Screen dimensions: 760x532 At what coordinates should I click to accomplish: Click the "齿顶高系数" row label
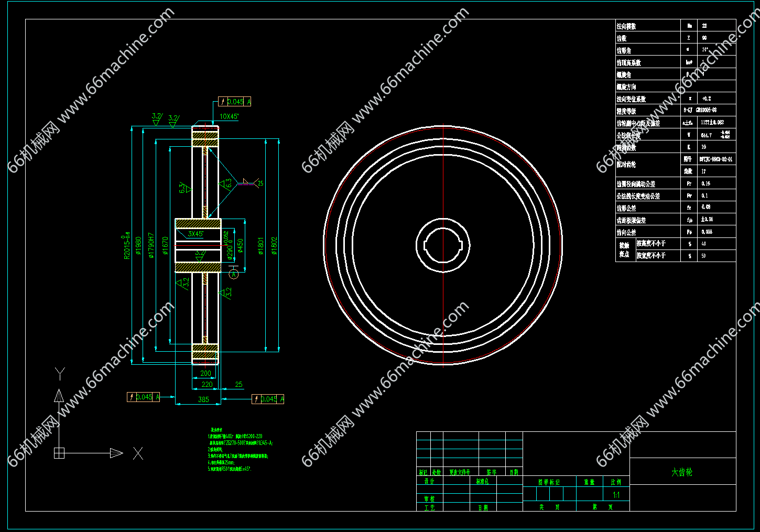[628, 62]
